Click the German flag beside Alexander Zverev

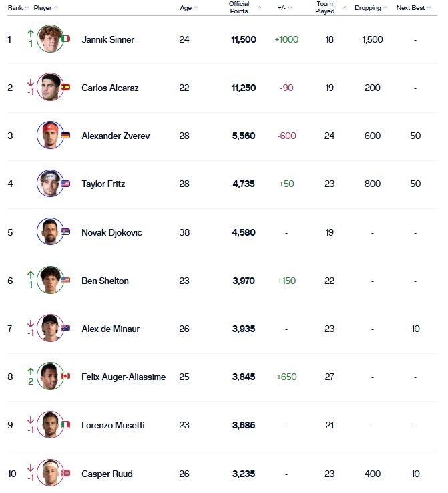65,136
